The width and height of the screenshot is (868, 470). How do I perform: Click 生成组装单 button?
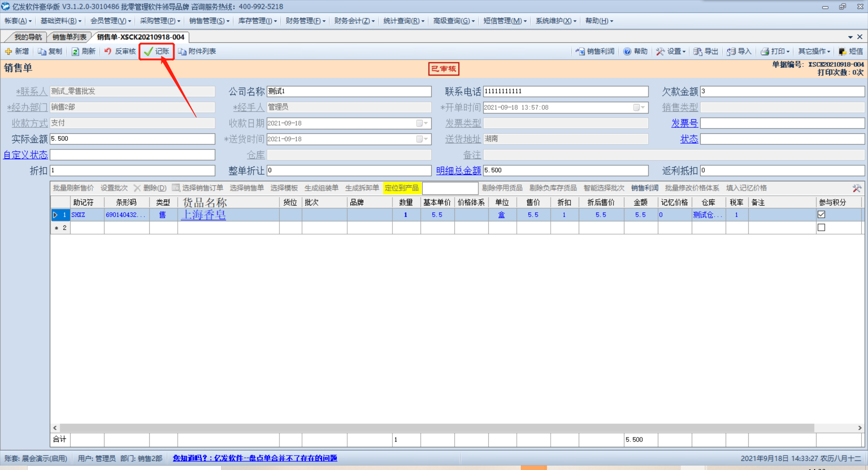321,188
